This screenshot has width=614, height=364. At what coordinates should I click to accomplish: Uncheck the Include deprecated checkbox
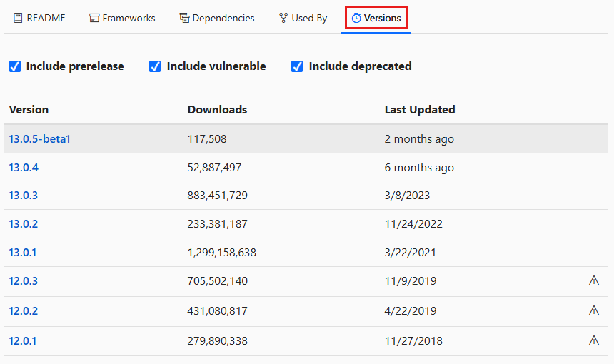(x=297, y=66)
